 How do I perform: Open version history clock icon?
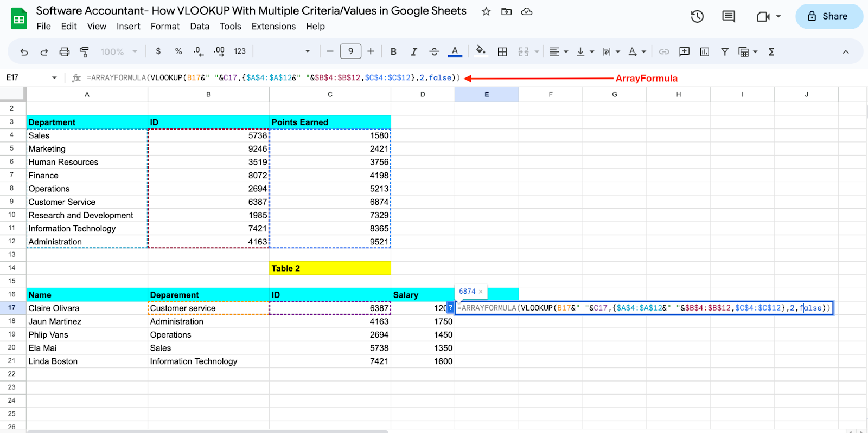pyautogui.click(x=697, y=16)
